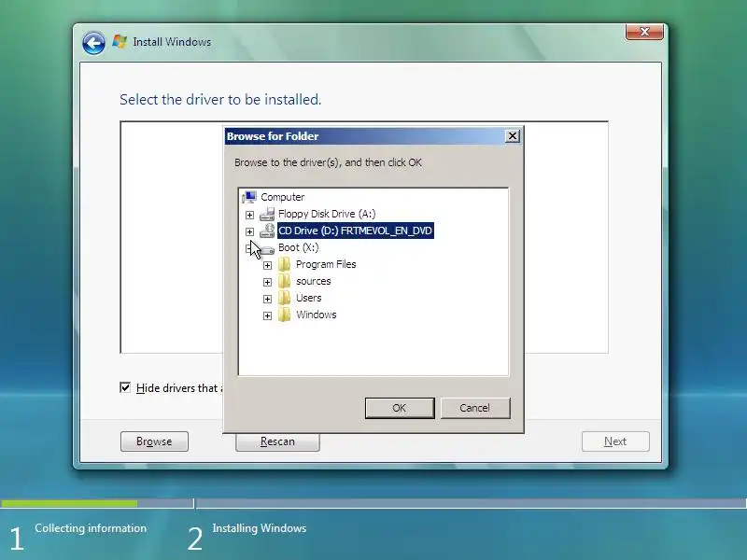This screenshot has height=560, width=747.
Task: Select the Program Files label
Action: tap(326, 264)
